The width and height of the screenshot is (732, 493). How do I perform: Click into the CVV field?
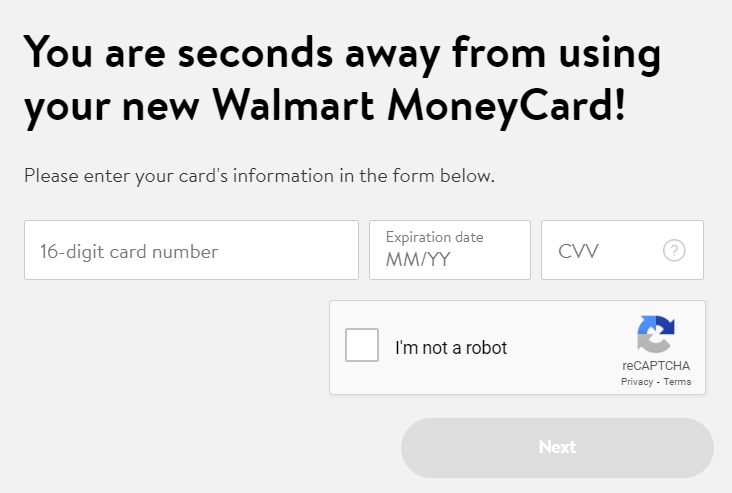(622, 250)
